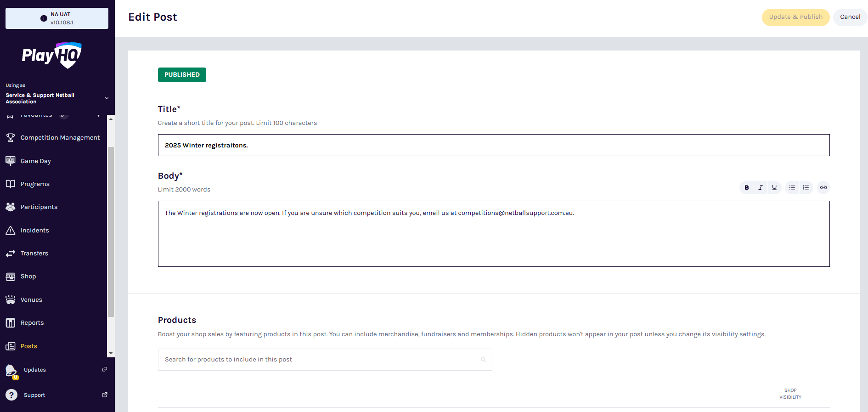Image resolution: width=868 pixels, height=412 pixels.
Task: Click the 'Limit 2000 words' hint text
Action: coord(184,189)
